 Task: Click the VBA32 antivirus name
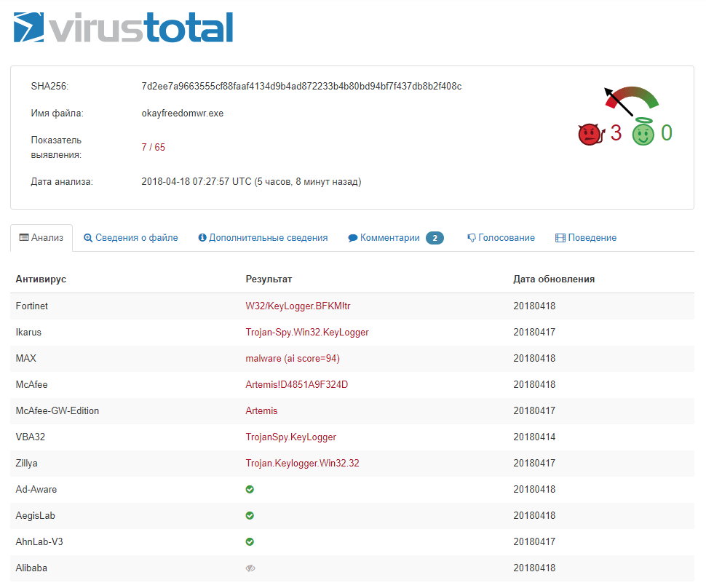click(x=30, y=437)
